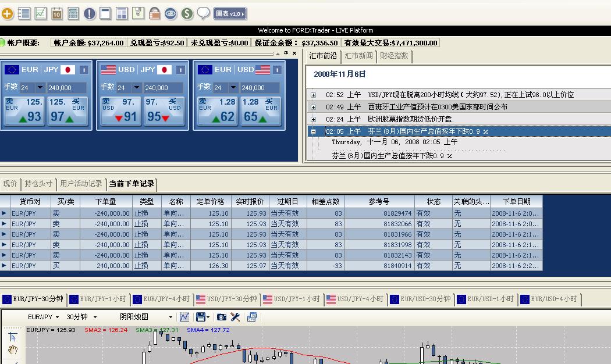611x364 pixels.
Task: Open the USD/JPY-30分钟 chart tab
Action: [227, 299]
